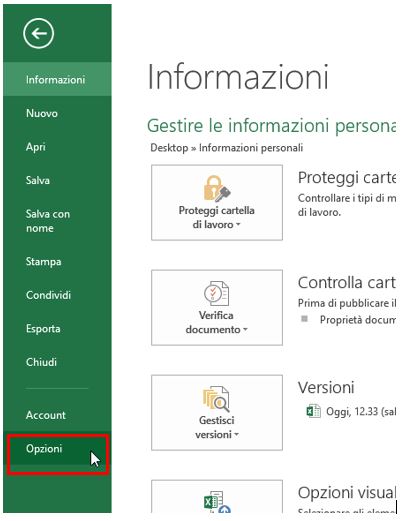
Task: Open the Condividi menu item
Action: pyautogui.click(x=57, y=295)
